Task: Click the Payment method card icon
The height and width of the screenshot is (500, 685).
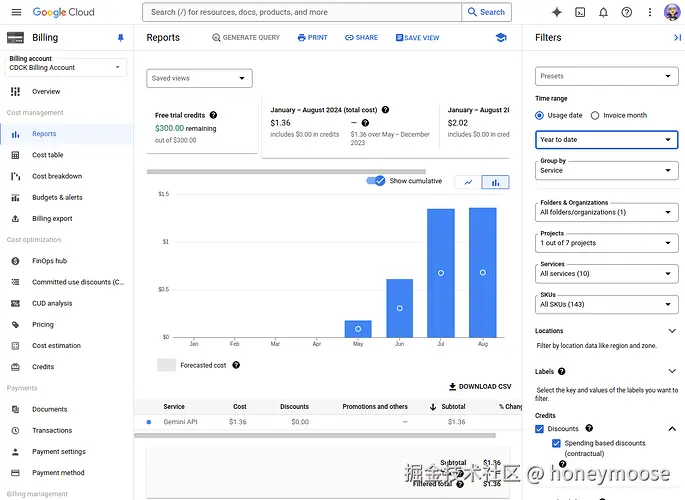Action: [15, 472]
